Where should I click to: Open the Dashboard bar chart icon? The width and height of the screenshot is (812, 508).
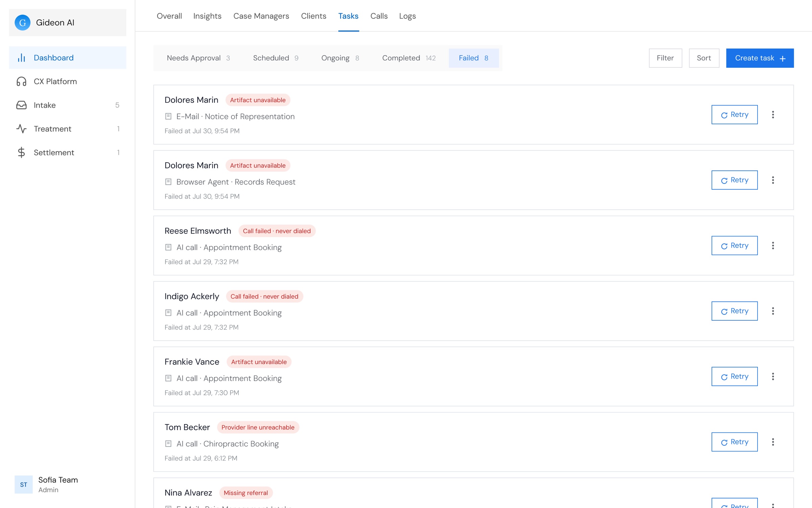(x=21, y=58)
